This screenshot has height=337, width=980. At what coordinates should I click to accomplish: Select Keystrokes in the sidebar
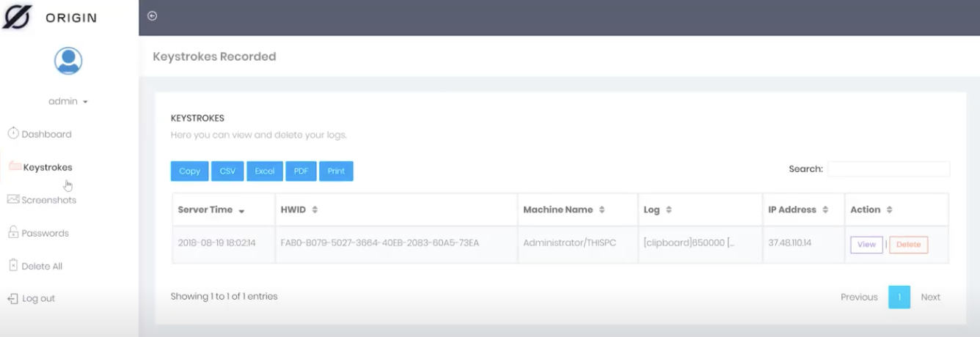(48, 167)
